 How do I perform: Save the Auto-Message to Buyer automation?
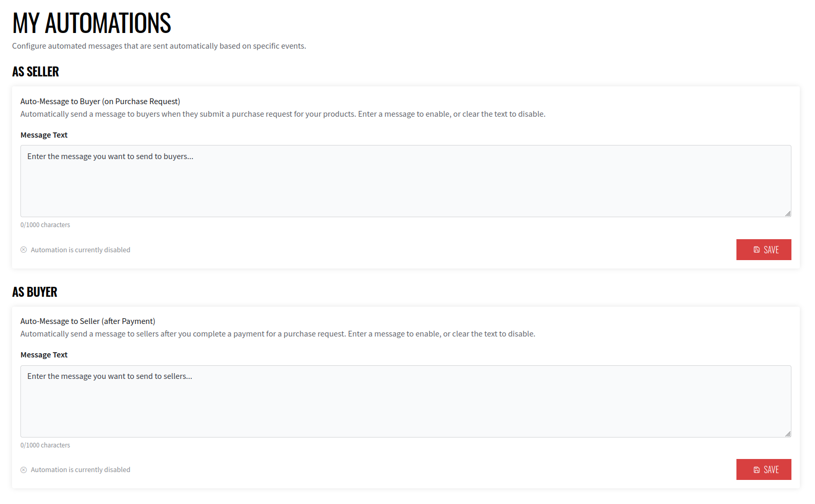[763, 250]
